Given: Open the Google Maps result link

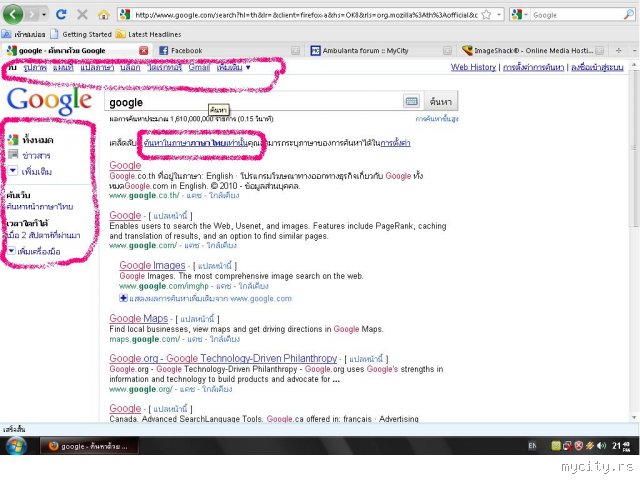Looking at the screenshot, I should 139,318.
